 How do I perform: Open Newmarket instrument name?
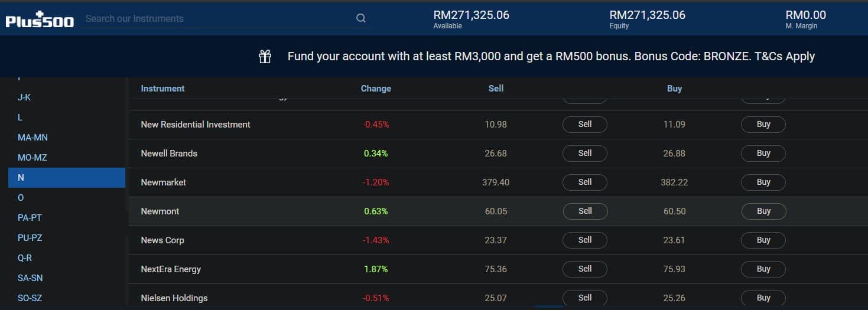(163, 182)
